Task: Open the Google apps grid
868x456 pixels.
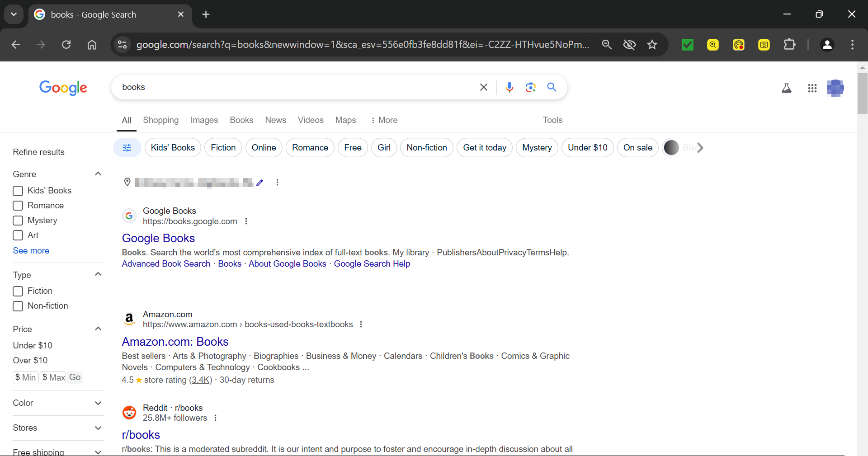Action: (812, 88)
